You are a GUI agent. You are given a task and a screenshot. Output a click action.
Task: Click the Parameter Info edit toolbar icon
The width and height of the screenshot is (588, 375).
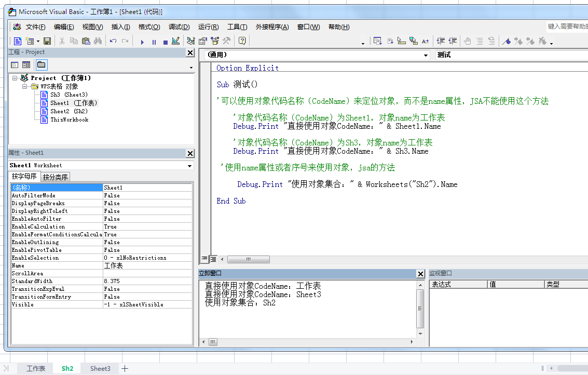click(x=414, y=41)
